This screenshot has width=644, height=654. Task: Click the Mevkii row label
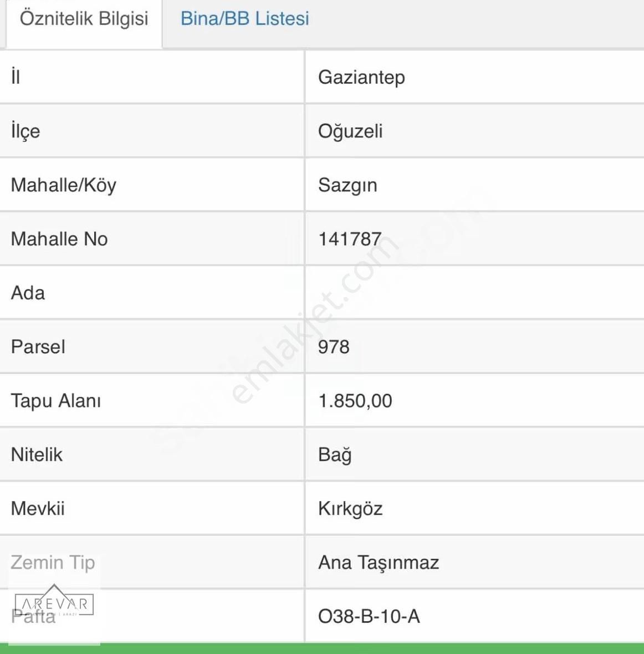(38, 509)
